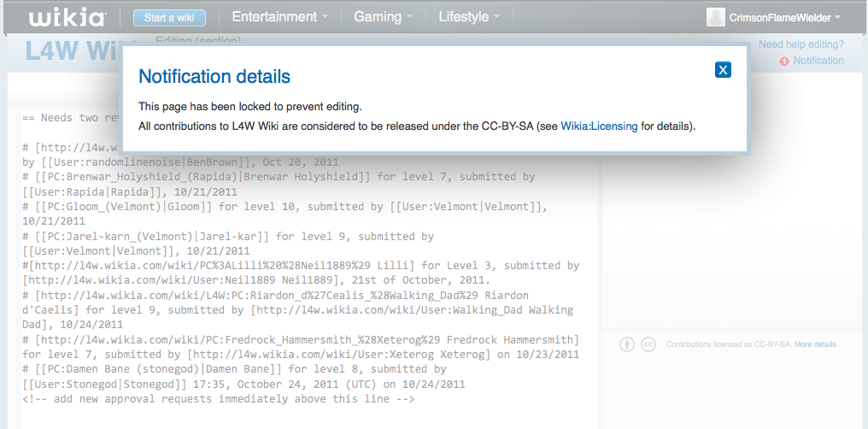The height and width of the screenshot is (429, 868).
Task: Click the Wikia logo
Action: 67,17
